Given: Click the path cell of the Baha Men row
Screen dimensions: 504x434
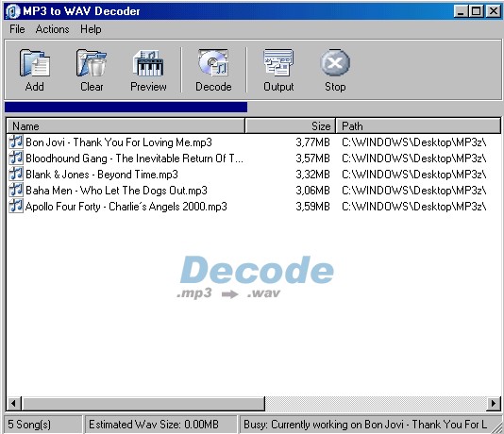Looking at the screenshot, I should pos(414,191).
